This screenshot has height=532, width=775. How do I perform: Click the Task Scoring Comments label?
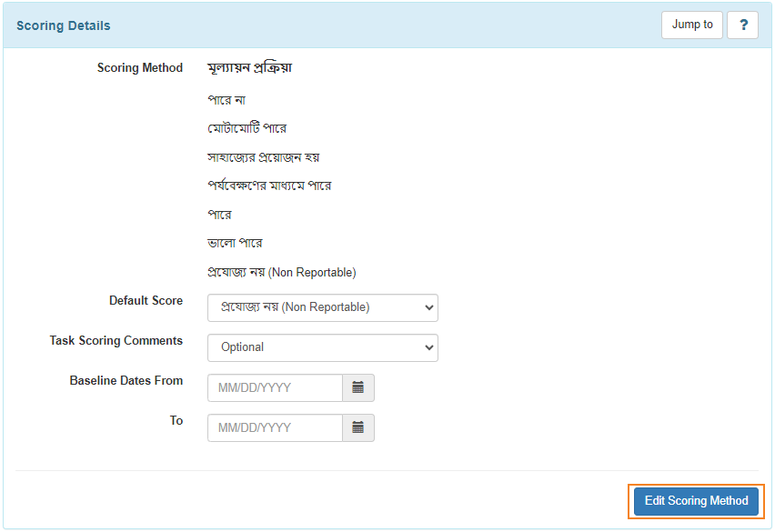tap(116, 340)
